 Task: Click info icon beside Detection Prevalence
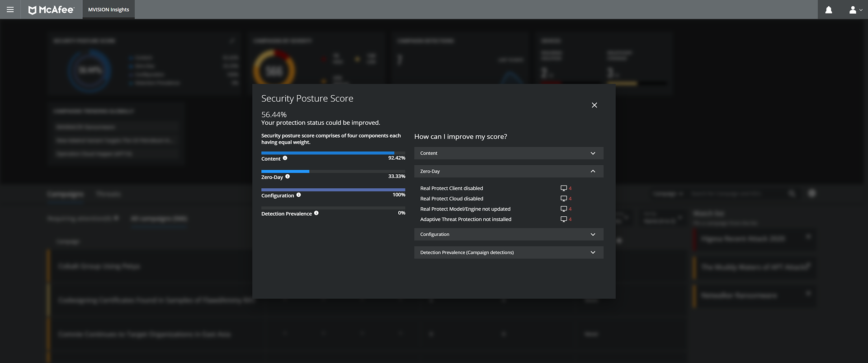(x=316, y=213)
